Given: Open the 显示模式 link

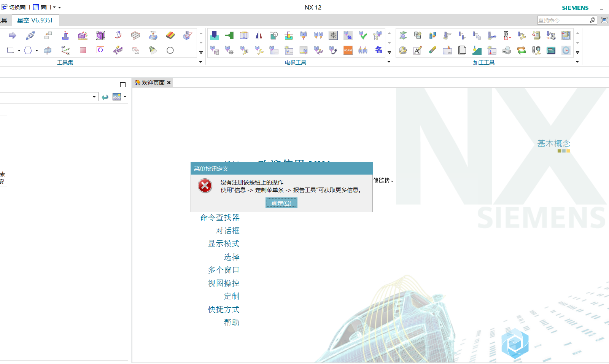Looking at the screenshot, I should click(224, 244).
